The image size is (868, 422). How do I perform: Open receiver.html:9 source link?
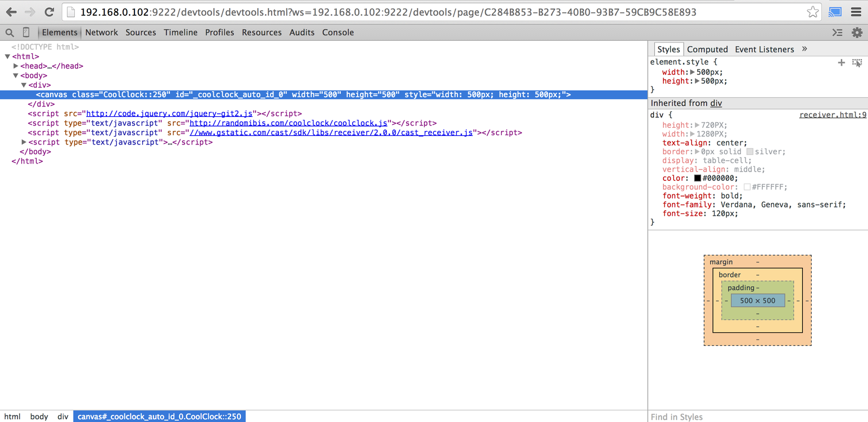(x=833, y=115)
